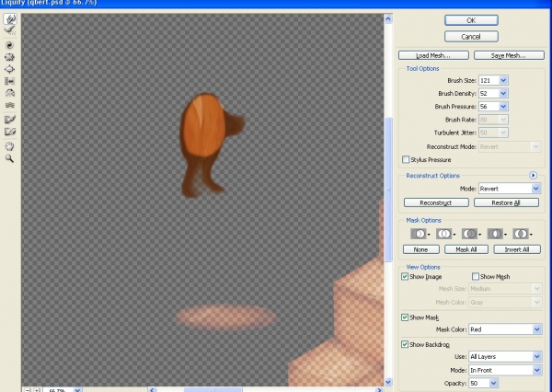Click the vertical scrollbar thumb

388,190
